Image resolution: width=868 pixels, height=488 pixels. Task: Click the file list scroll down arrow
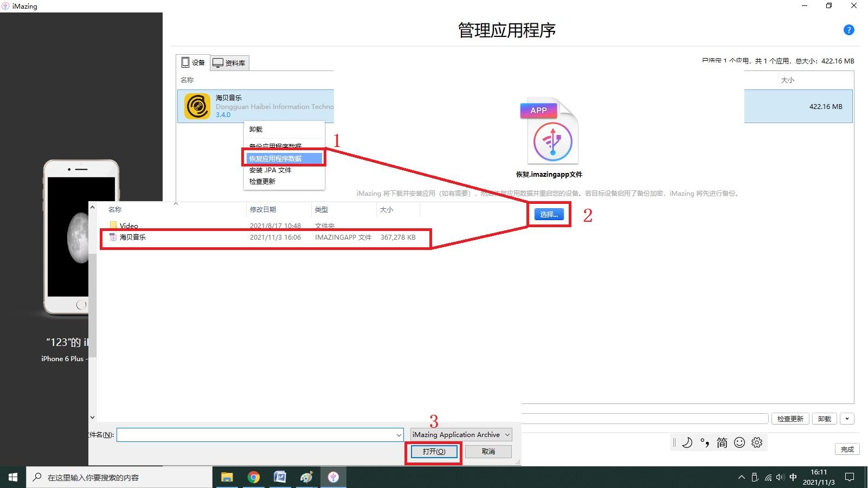(x=92, y=417)
